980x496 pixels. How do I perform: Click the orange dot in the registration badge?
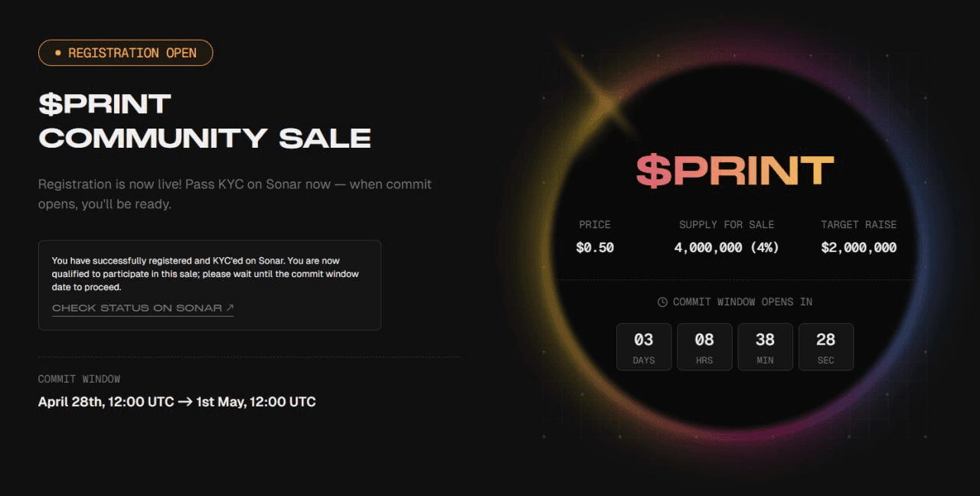58,53
